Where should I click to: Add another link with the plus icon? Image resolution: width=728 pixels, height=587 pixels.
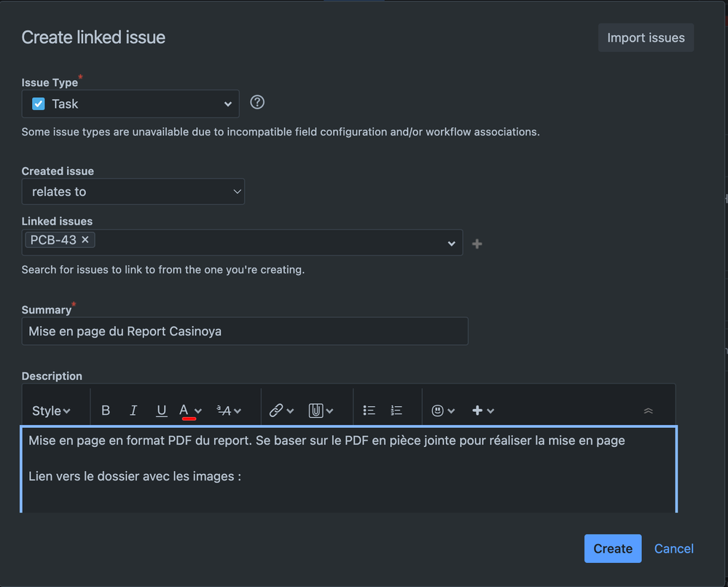(x=477, y=244)
